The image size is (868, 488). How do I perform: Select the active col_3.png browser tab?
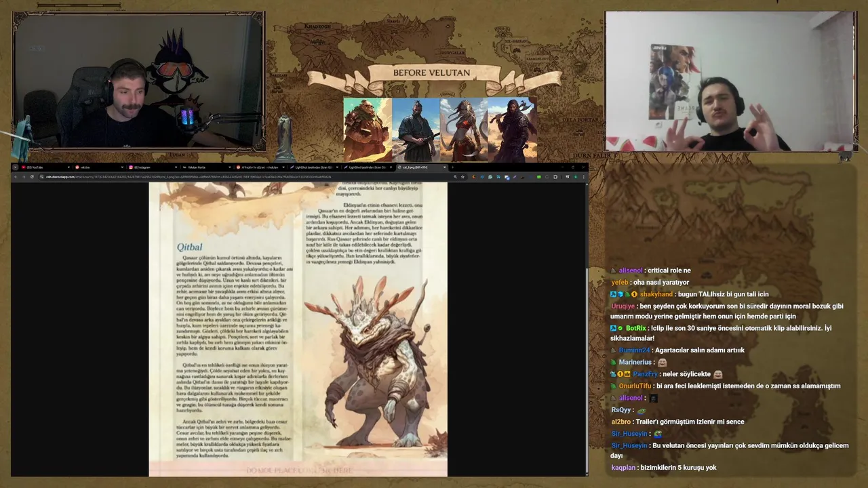click(423, 167)
